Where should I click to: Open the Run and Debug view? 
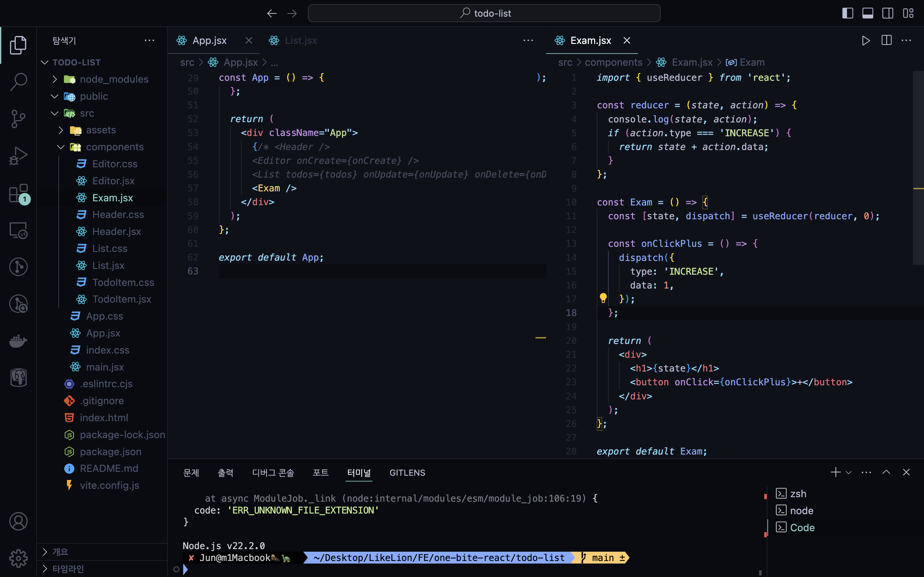pyautogui.click(x=18, y=156)
